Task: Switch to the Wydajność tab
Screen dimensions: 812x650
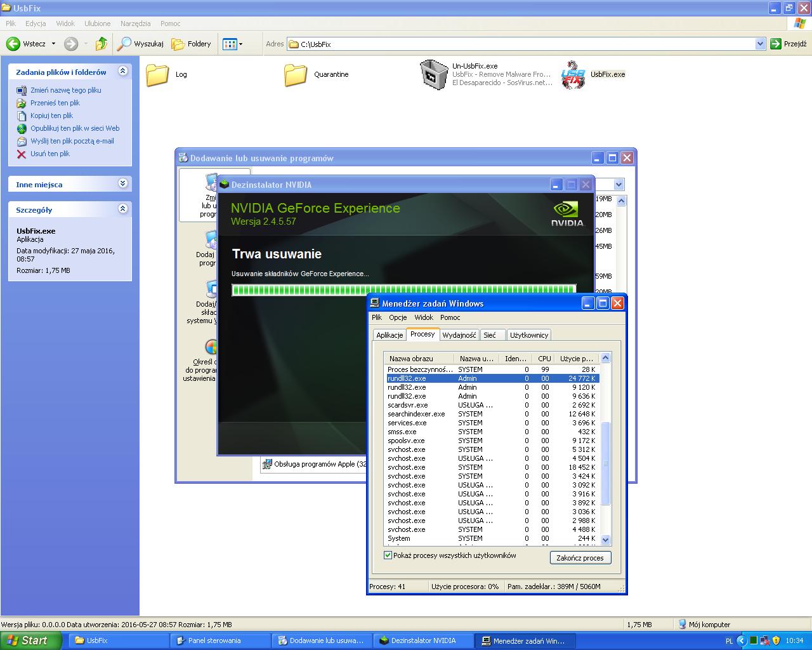Action: 459,335
